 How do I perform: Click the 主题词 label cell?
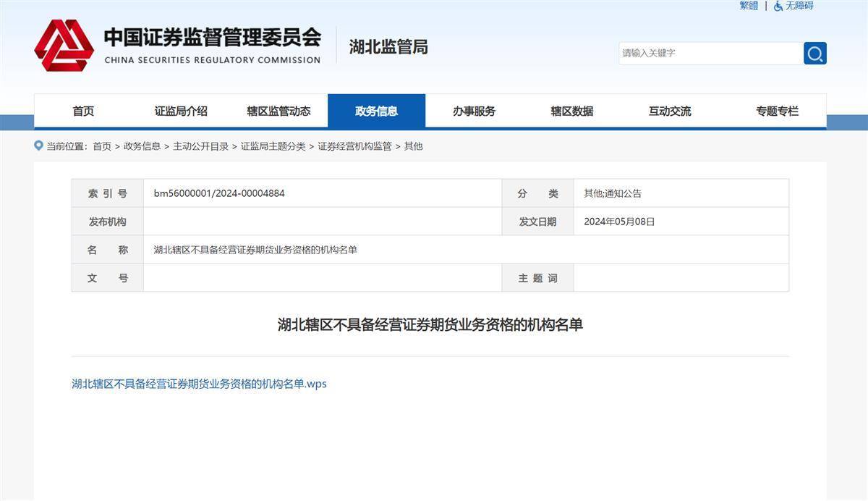tap(538, 278)
